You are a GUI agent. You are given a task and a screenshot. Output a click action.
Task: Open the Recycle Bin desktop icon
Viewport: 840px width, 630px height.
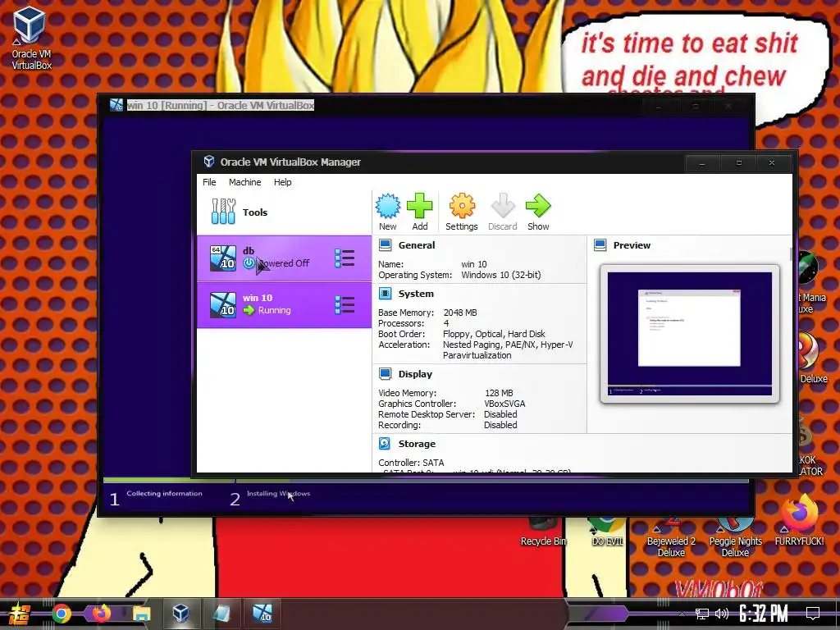coord(543,533)
